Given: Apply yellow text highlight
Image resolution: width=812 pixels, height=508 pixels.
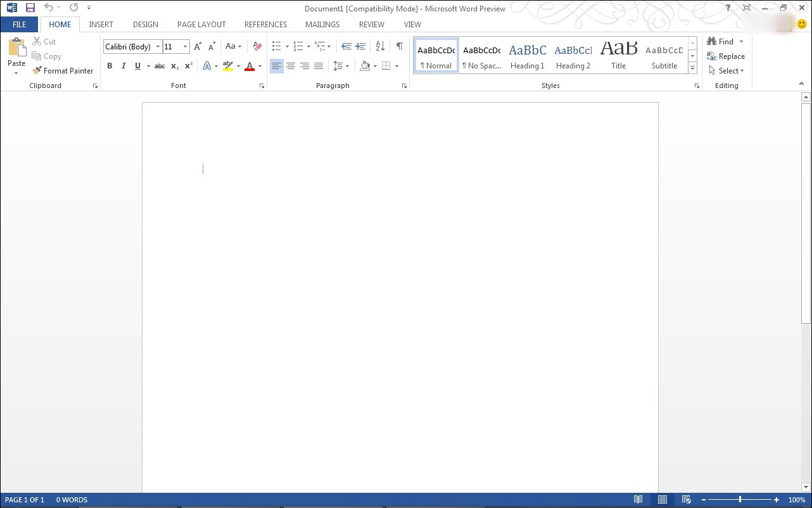Looking at the screenshot, I should click(x=228, y=66).
